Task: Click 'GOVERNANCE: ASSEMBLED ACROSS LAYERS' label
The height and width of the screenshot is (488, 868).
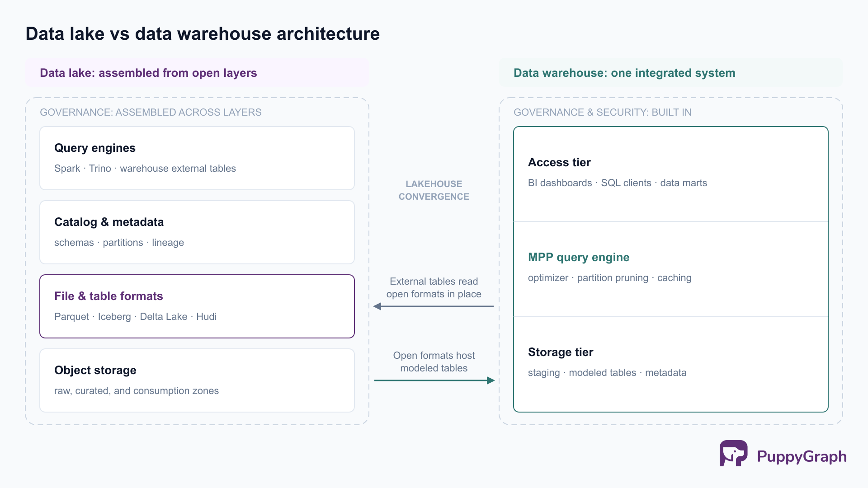Action: click(151, 112)
